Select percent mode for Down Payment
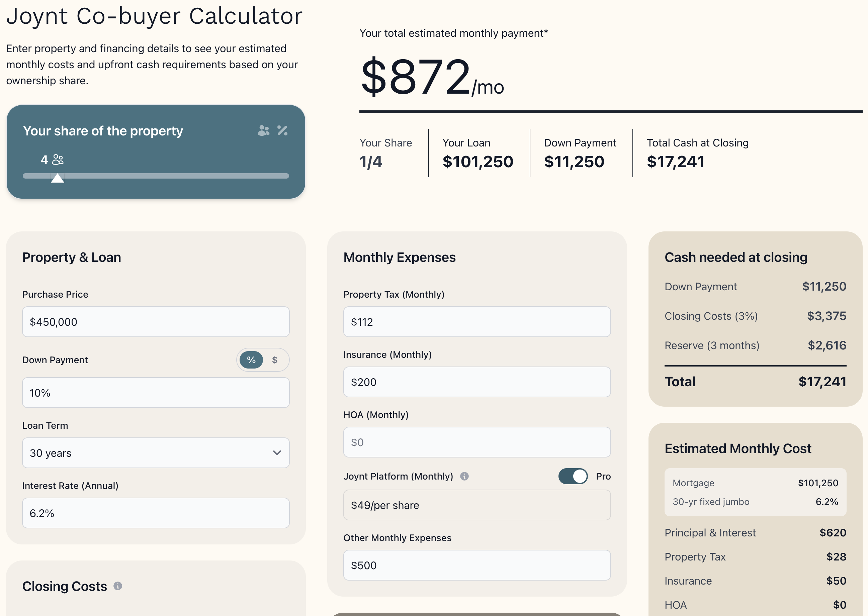This screenshot has height=616, width=868. tap(251, 360)
